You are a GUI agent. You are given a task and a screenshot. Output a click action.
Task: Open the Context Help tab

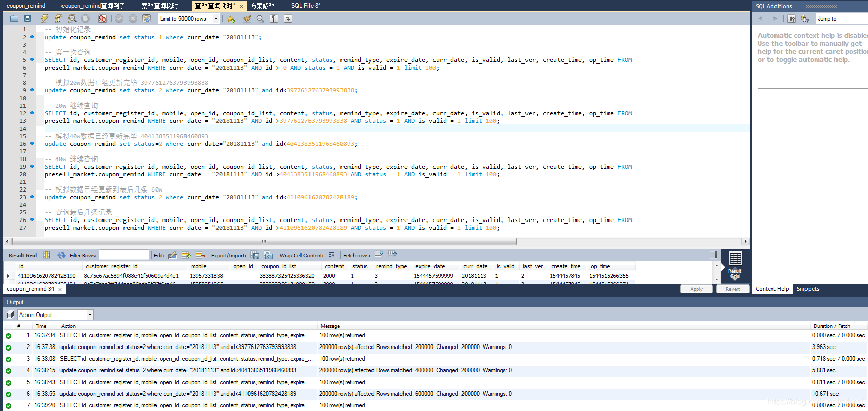pyautogui.click(x=772, y=289)
